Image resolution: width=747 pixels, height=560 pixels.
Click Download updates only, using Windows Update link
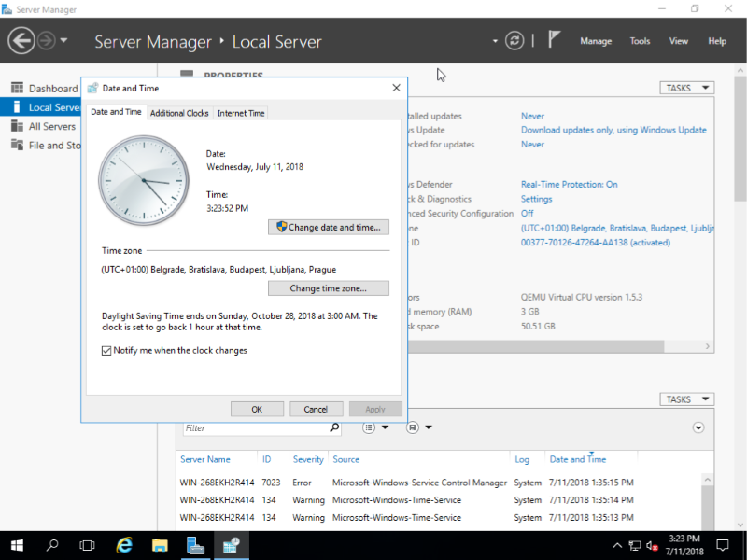(x=613, y=130)
